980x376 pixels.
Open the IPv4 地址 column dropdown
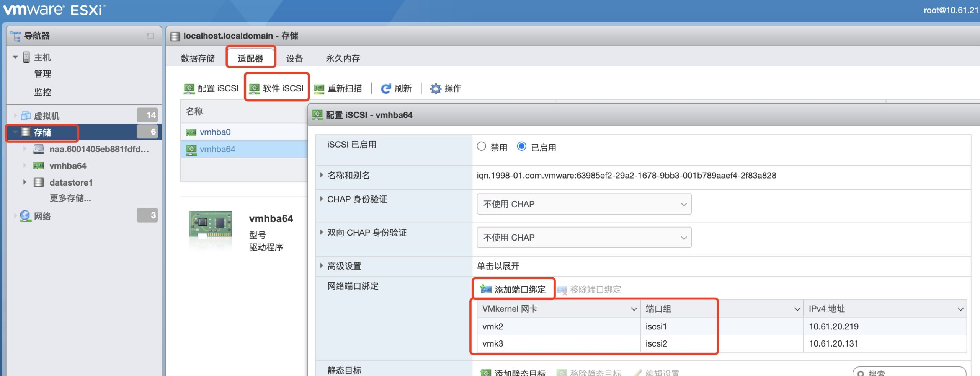click(x=960, y=309)
